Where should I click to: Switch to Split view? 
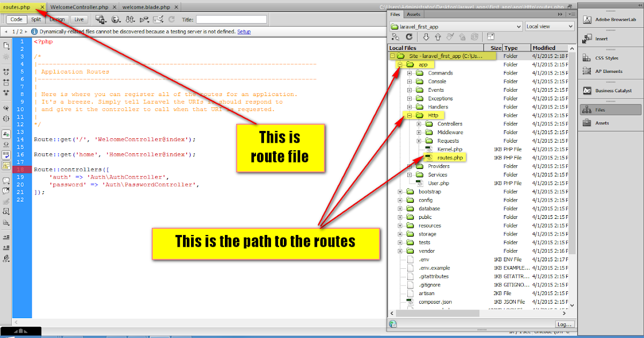pyautogui.click(x=36, y=19)
